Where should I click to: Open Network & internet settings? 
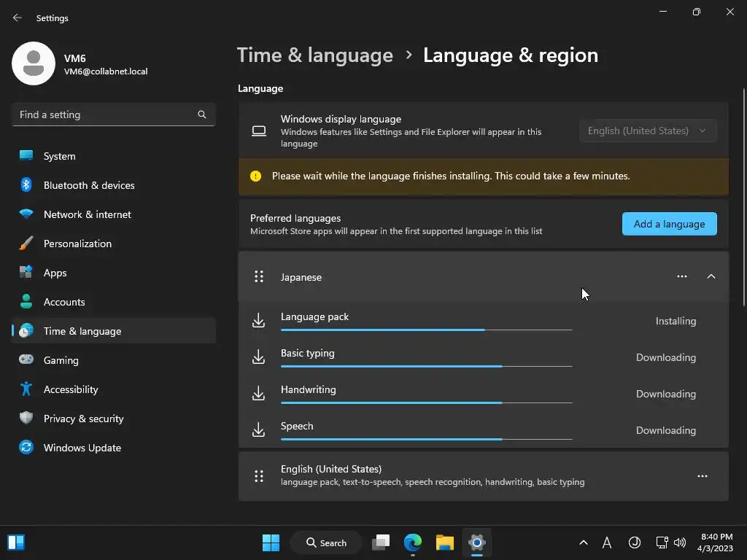click(x=114, y=214)
